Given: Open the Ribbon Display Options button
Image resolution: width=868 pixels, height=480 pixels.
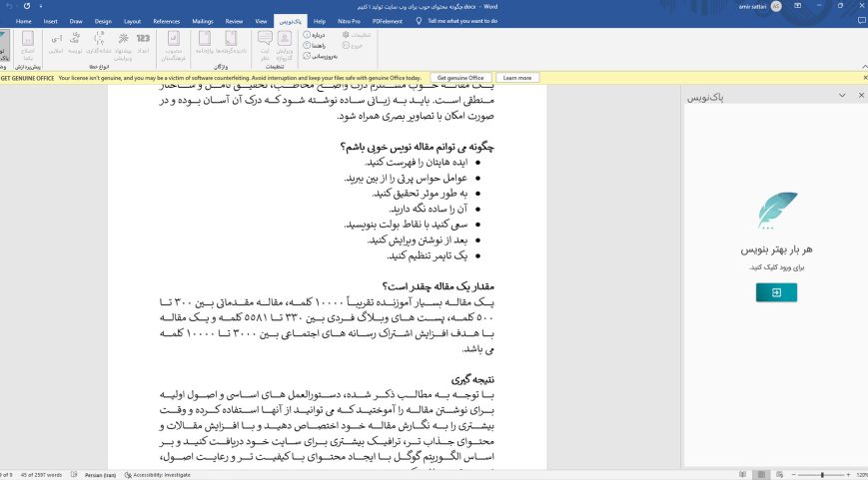Looking at the screenshot, I should 798,6.
